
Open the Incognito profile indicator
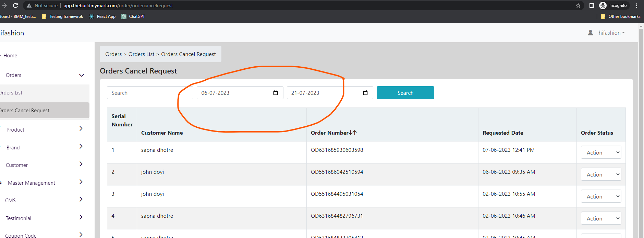coord(613,5)
